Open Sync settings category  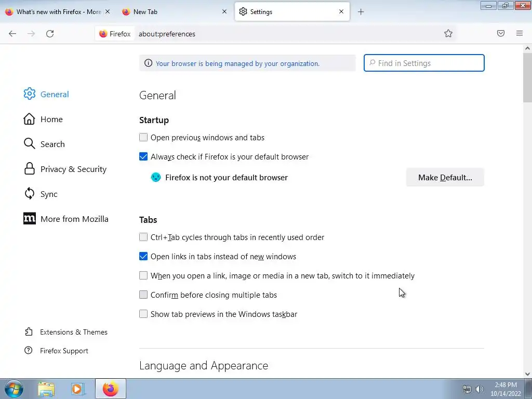[49, 194]
